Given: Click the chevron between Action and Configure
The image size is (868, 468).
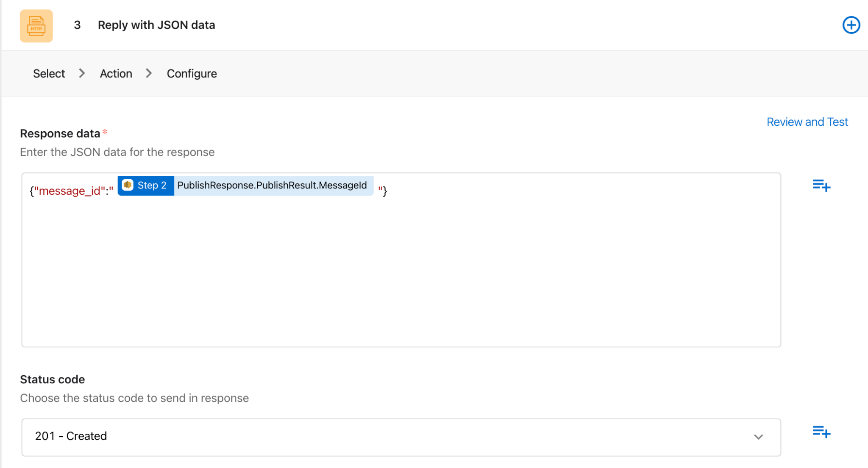Looking at the screenshot, I should [149, 73].
